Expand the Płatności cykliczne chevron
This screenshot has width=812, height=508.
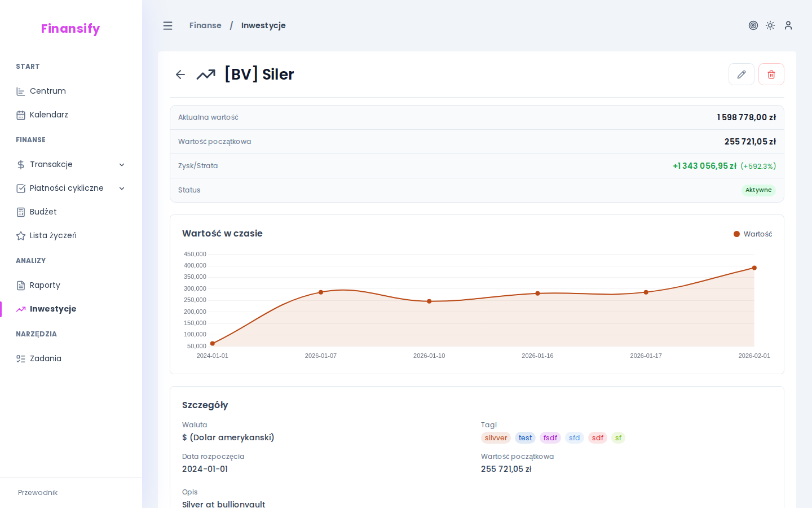122,189
